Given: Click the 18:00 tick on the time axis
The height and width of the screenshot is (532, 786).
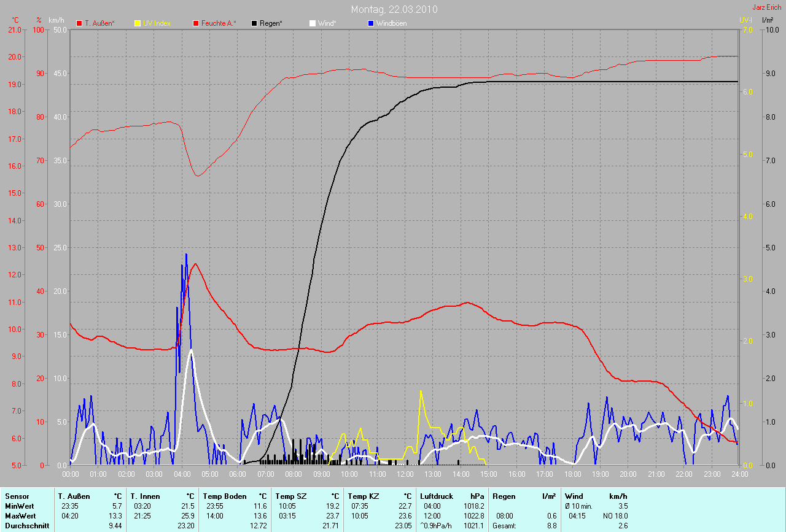Looking at the screenshot, I should point(572,474).
